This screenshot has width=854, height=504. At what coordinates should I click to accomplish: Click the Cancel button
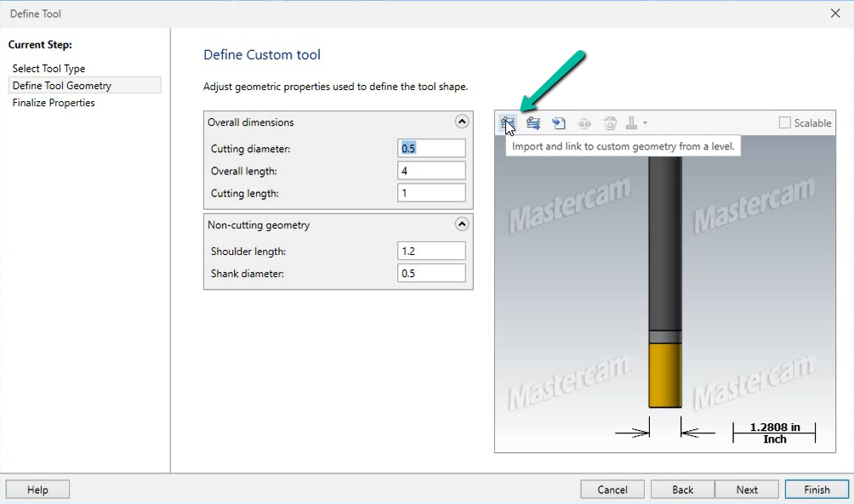[612, 490]
